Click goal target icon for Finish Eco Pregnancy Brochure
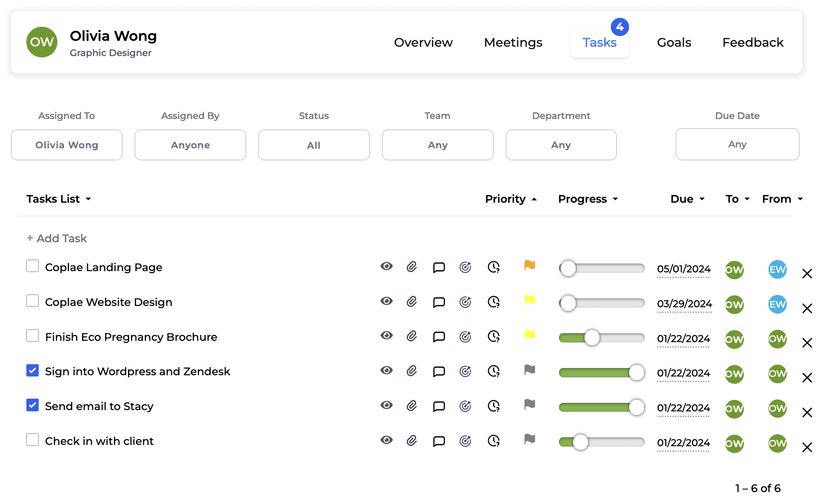The height and width of the screenshot is (504, 828). tap(465, 337)
